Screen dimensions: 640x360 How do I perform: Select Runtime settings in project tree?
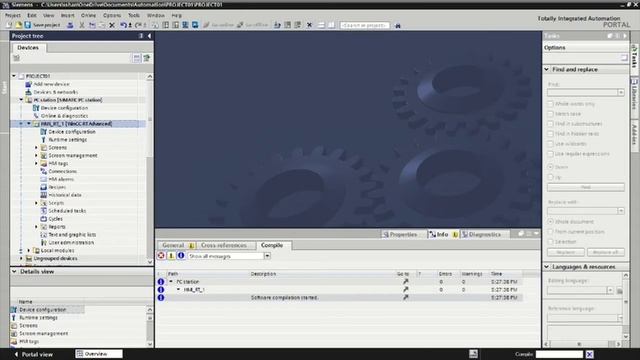pos(67,140)
